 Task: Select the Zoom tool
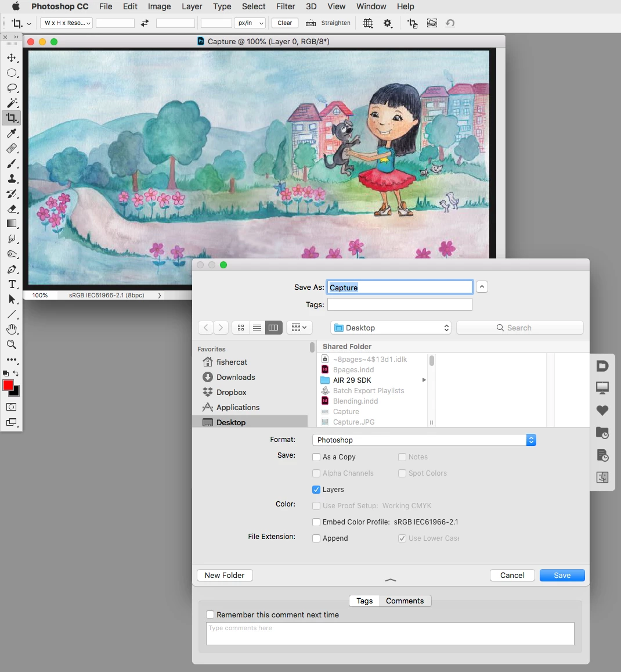11,344
